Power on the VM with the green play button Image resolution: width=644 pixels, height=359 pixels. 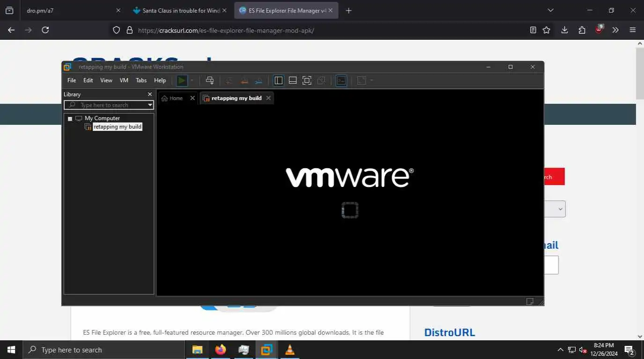click(182, 80)
